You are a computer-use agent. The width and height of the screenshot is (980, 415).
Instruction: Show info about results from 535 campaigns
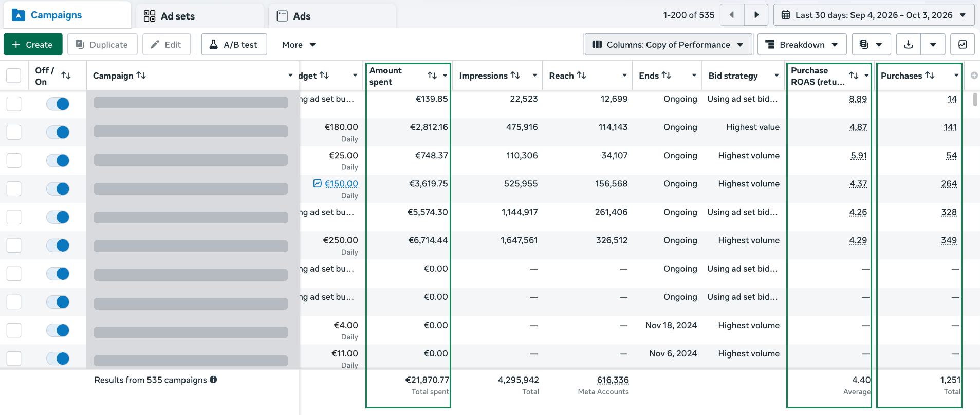pos(213,380)
